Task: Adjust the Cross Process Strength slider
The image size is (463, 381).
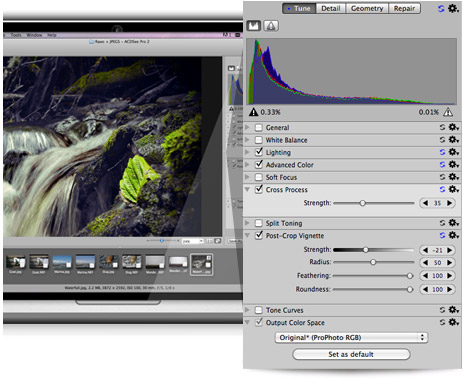Action: click(x=363, y=203)
